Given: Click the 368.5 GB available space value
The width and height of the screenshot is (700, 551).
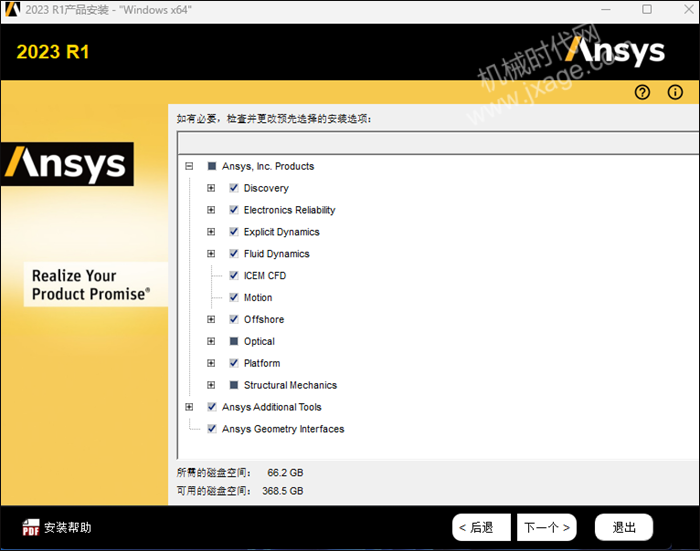Looking at the screenshot, I should (283, 491).
